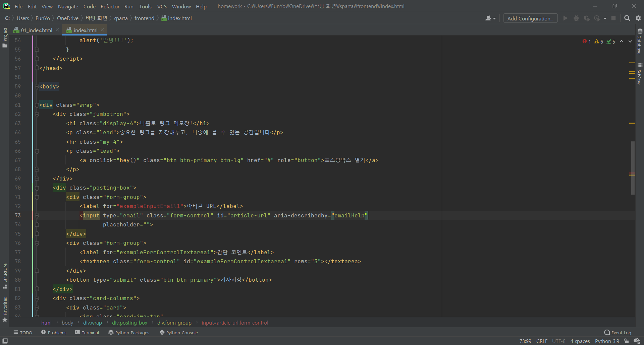Image resolution: width=644 pixels, height=345 pixels.
Task: Click the Stop square icon
Action: click(x=613, y=18)
